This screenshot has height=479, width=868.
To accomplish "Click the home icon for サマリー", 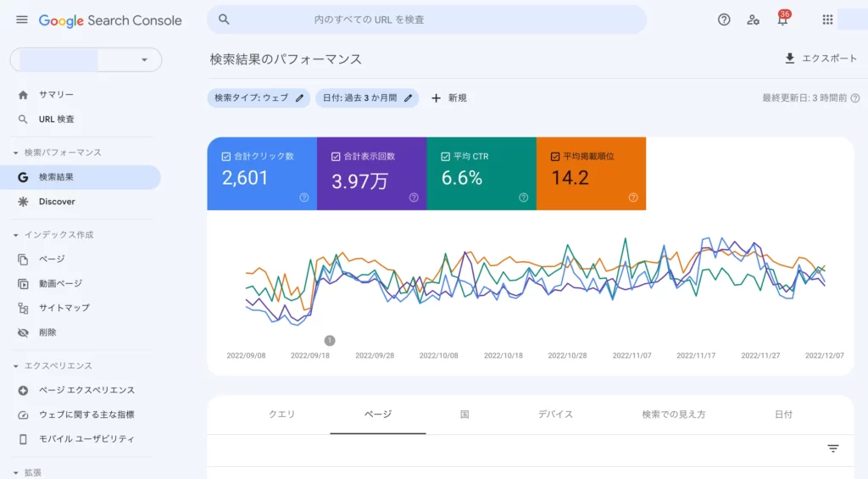I will 23,95.
